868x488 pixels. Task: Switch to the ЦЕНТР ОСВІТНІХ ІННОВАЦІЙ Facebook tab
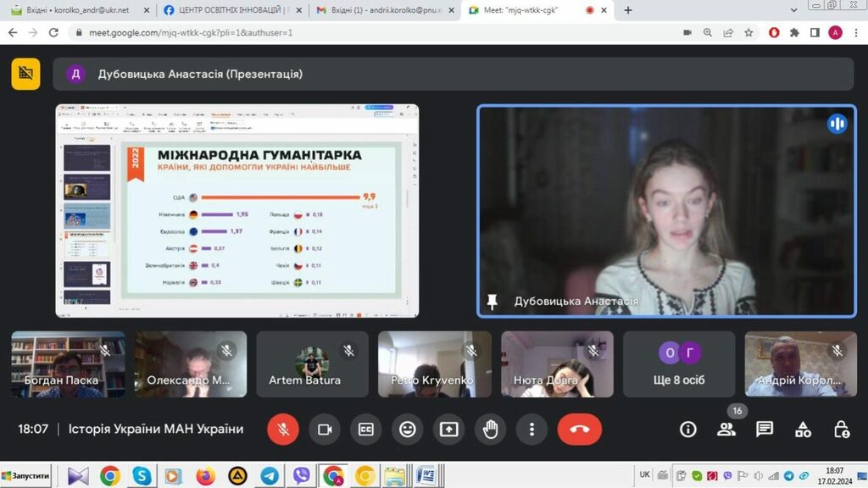click(229, 10)
